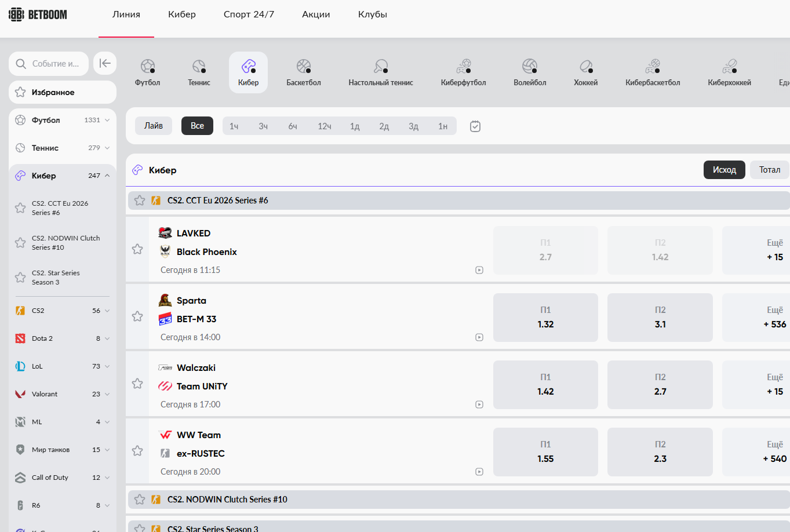Open video stream icon for Sparta match

(479, 337)
